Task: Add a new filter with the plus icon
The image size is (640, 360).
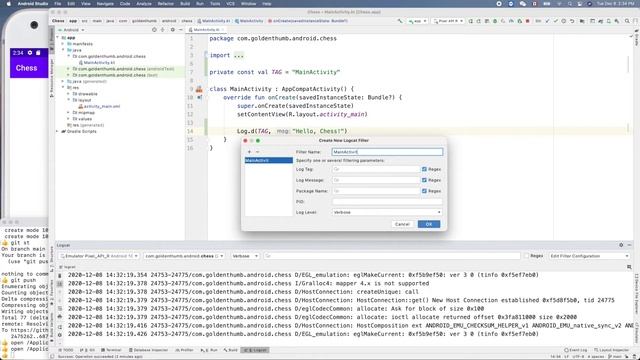Action: click(249, 152)
